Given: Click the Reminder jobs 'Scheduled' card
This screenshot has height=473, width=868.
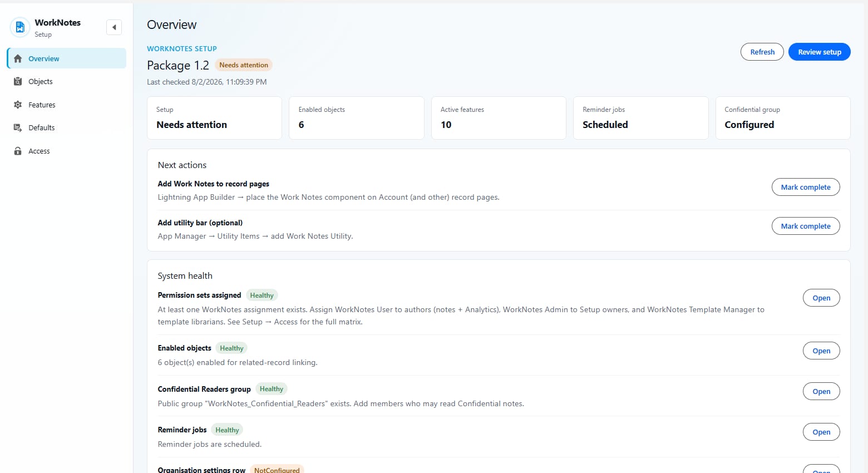Looking at the screenshot, I should 641,118.
